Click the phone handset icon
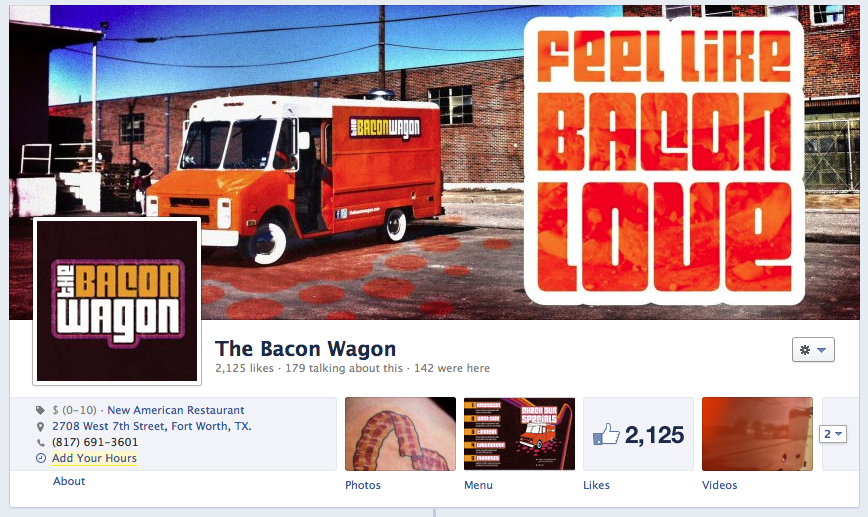This screenshot has width=868, height=517. point(40,442)
